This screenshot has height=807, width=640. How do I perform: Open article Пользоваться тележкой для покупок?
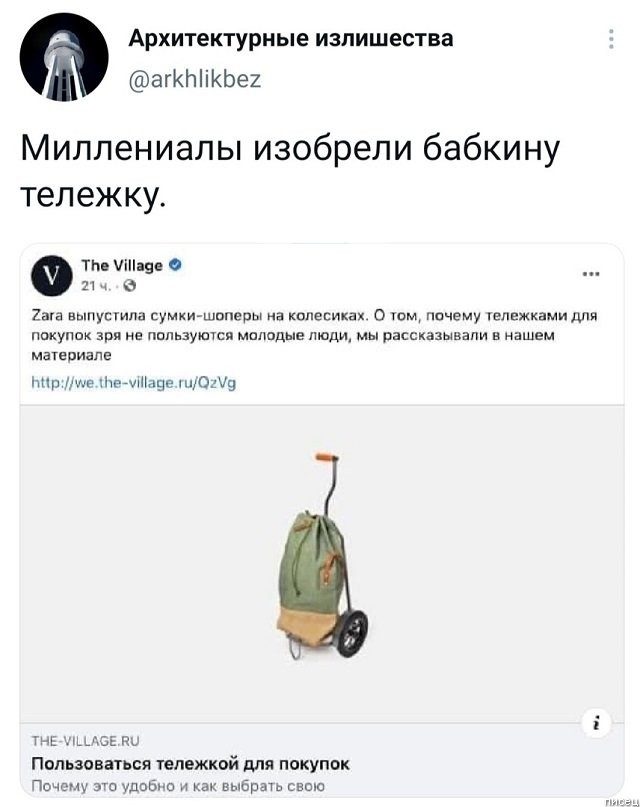click(190, 764)
